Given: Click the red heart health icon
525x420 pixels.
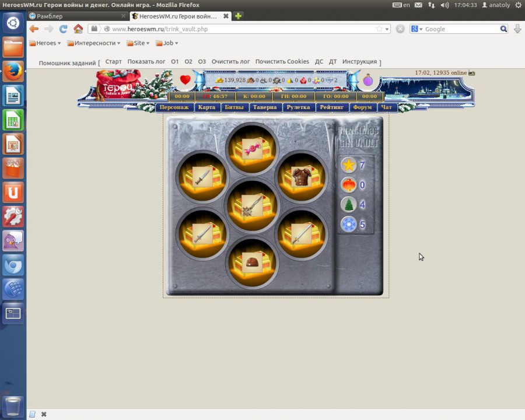Looking at the screenshot, I should pyautogui.click(x=185, y=80).
